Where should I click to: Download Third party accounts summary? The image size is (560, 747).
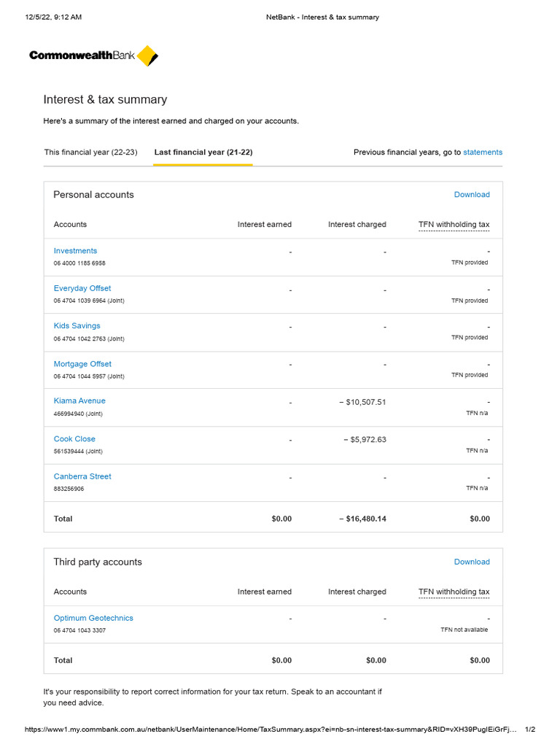pos(472,562)
